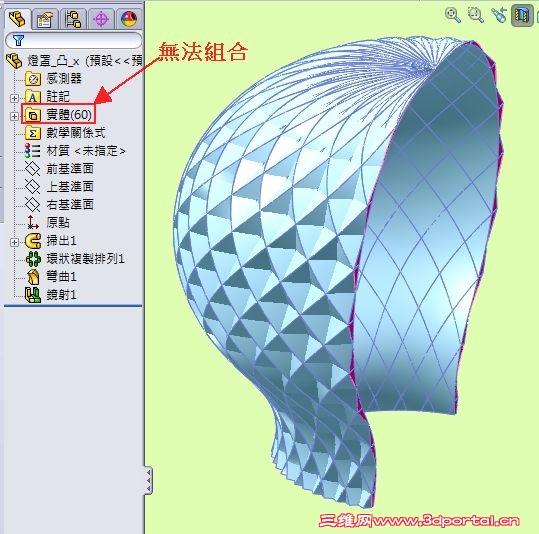
Task: Click the 註記 annotation icon
Action: (x=33, y=97)
